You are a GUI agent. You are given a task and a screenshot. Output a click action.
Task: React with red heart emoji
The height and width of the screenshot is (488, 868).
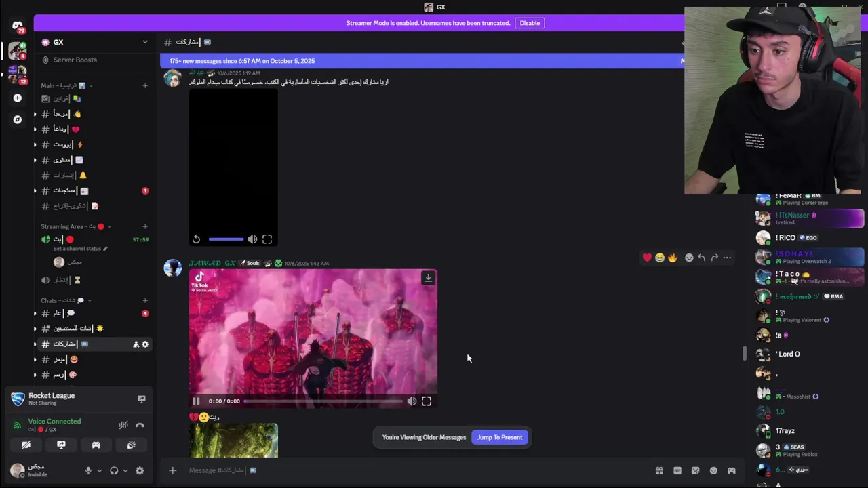tap(647, 258)
